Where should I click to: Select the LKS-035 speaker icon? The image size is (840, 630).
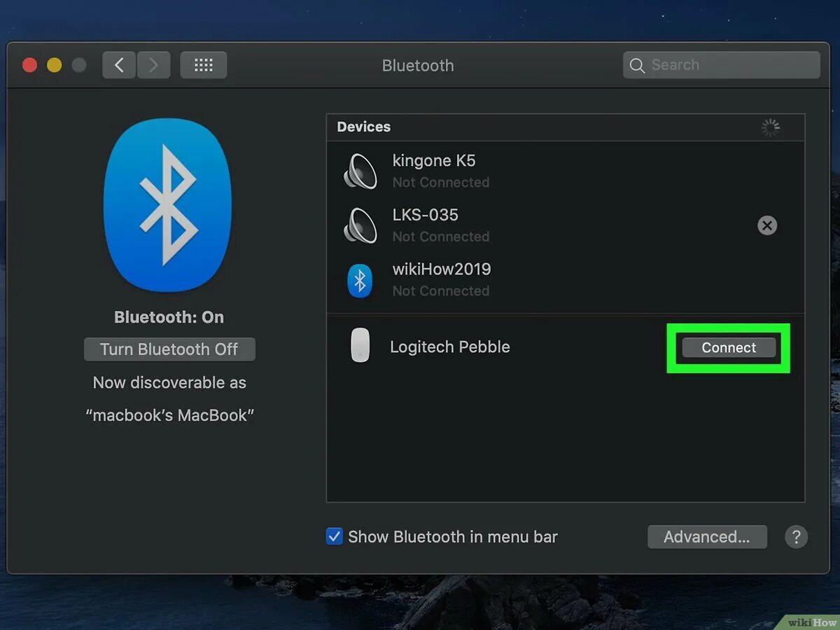(360, 225)
